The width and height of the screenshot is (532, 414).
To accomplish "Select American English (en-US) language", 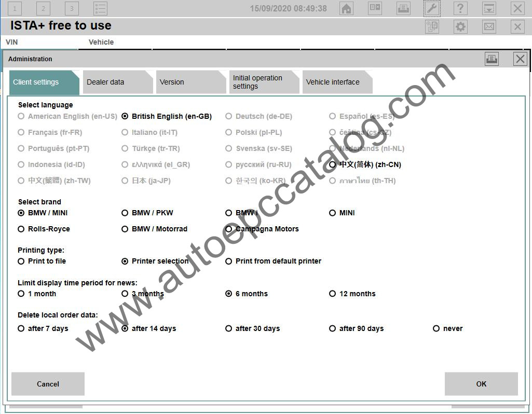I will [x=67, y=116].
